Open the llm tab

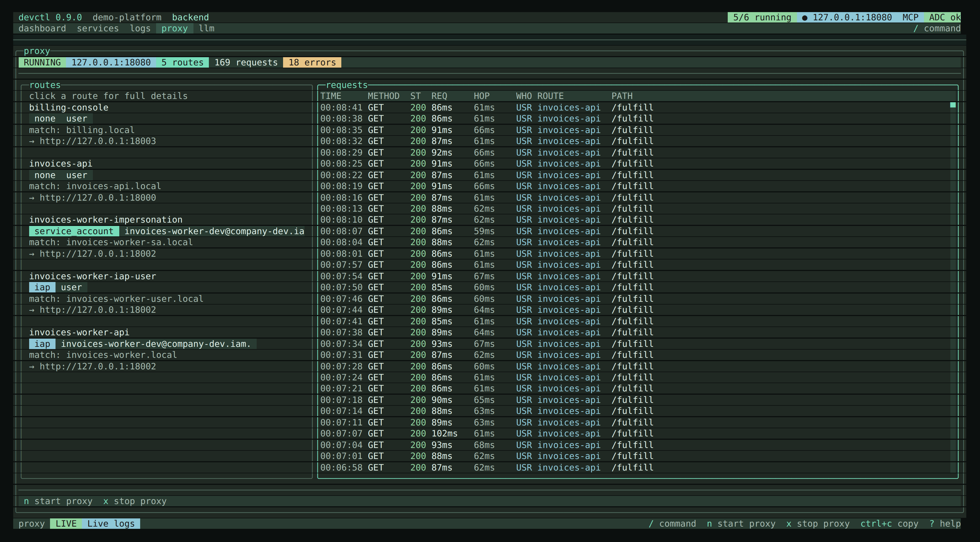point(207,29)
